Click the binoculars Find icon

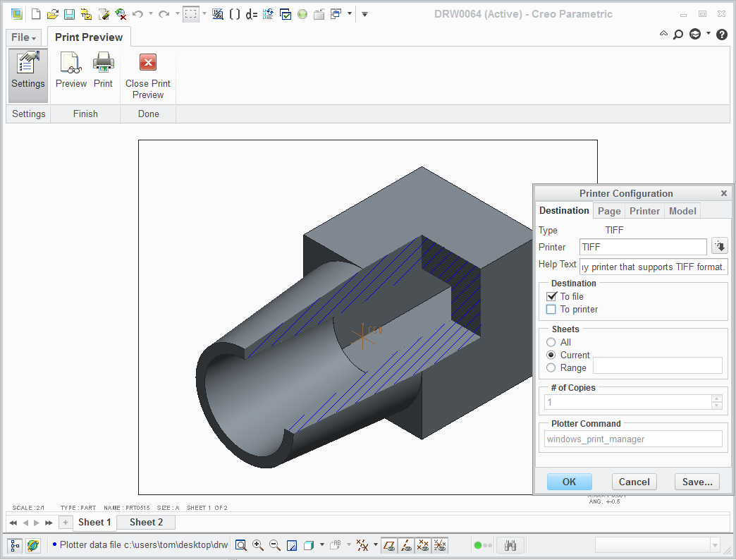510,545
